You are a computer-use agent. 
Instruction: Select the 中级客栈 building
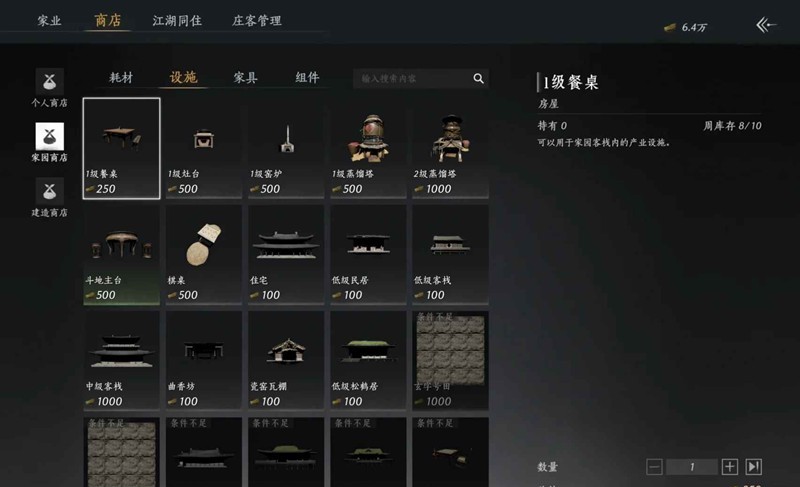point(121,361)
